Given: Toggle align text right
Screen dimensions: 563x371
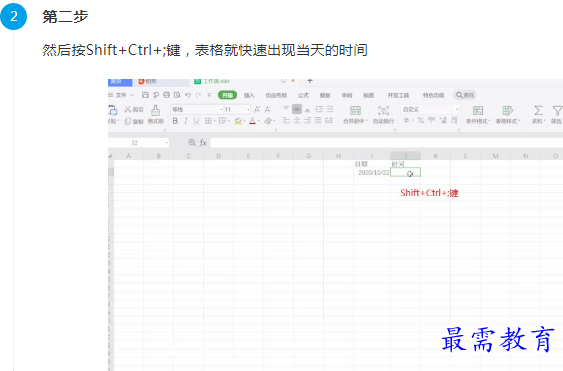Looking at the screenshot, I should pos(308,120).
